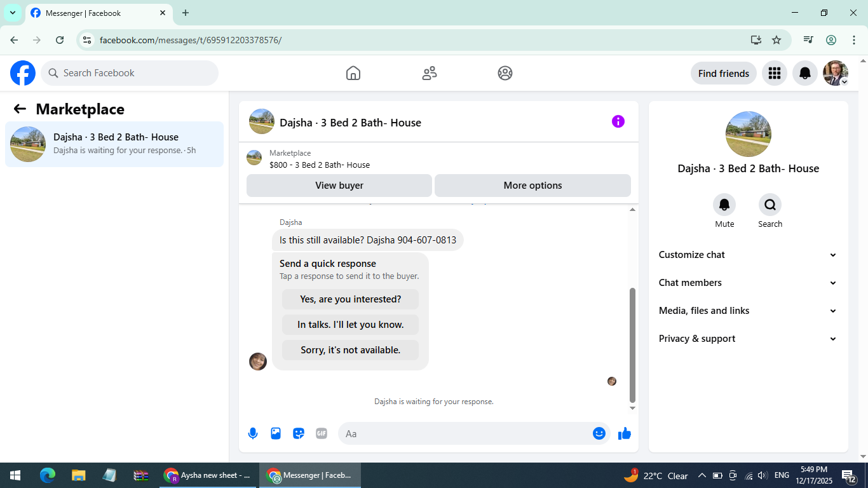The height and width of the screenshot is (488, 868).
Task: Open a new Chrome tab
Action: tap(186, 13)
